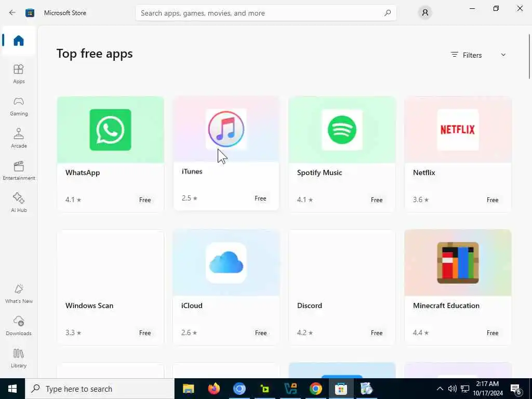Go to the Home page in sidebar
532x399 pixels.
tap(19, 41)
